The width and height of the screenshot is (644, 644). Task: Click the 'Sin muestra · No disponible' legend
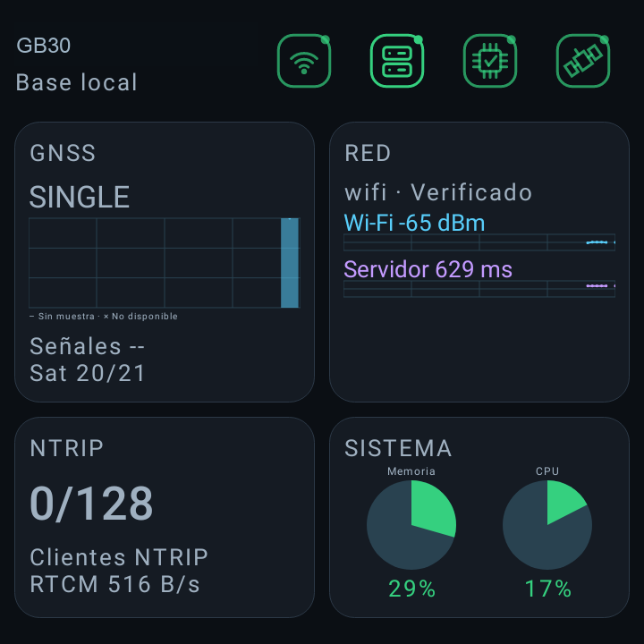(104, 317)
